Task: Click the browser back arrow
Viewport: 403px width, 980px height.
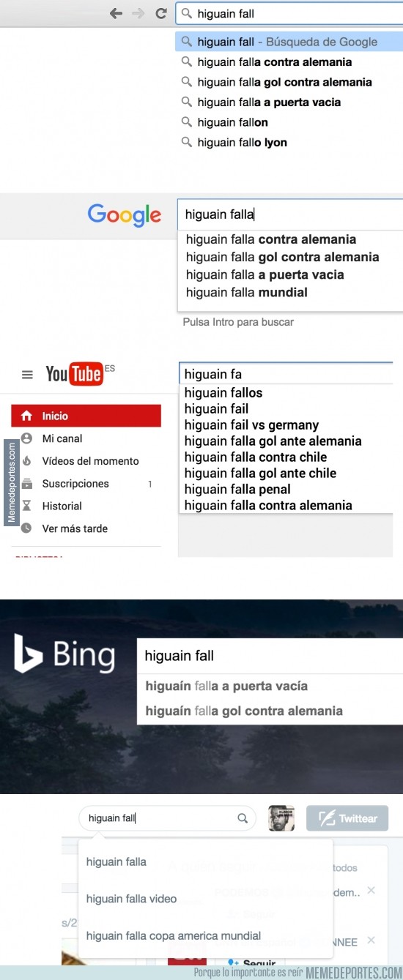Action: pos(116,13)
